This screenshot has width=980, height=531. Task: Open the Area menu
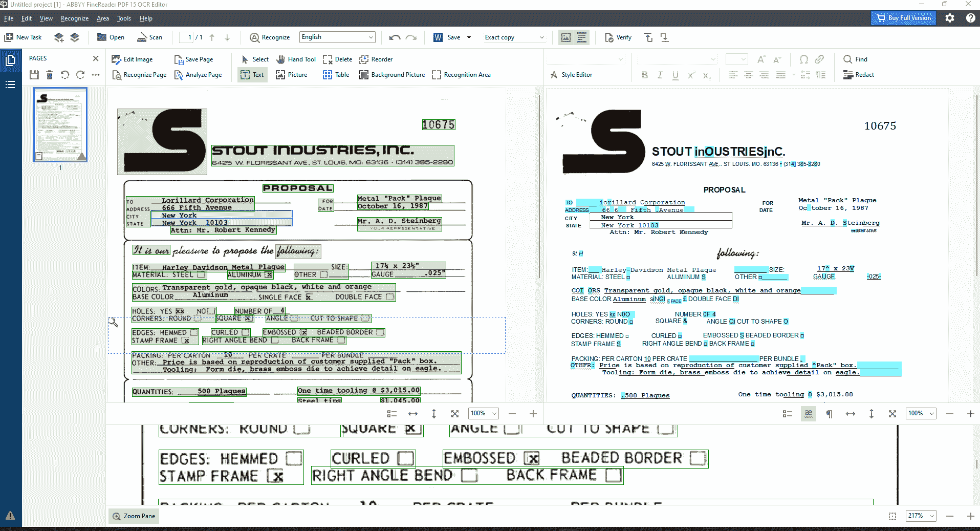[102, 18]
